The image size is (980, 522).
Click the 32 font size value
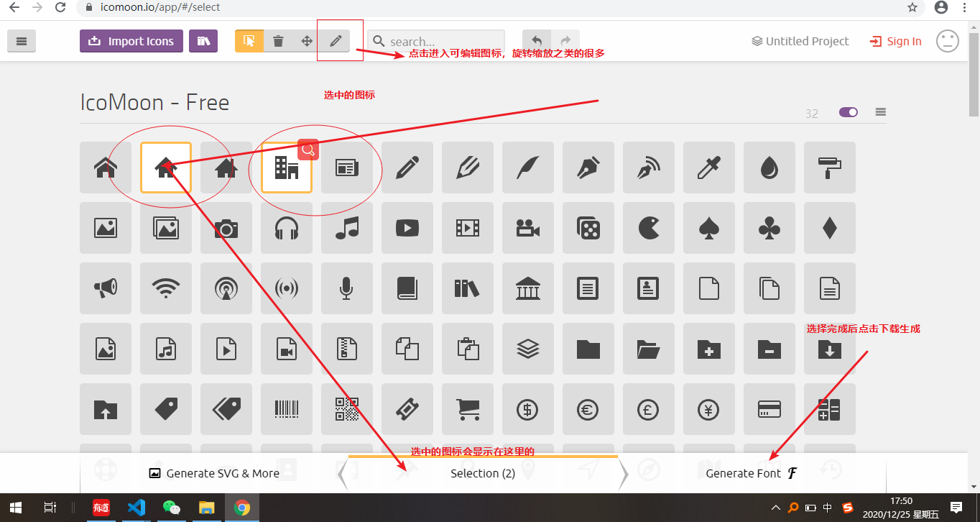point(812,113)
